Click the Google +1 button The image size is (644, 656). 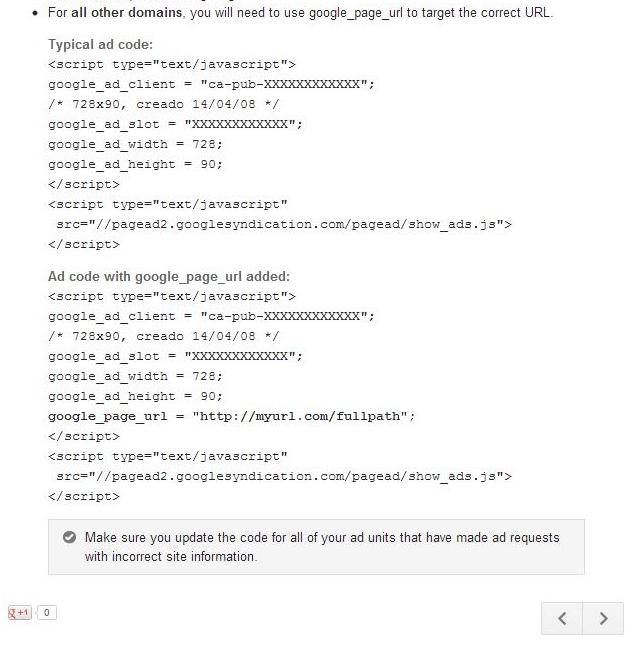[x=20, y=613]
